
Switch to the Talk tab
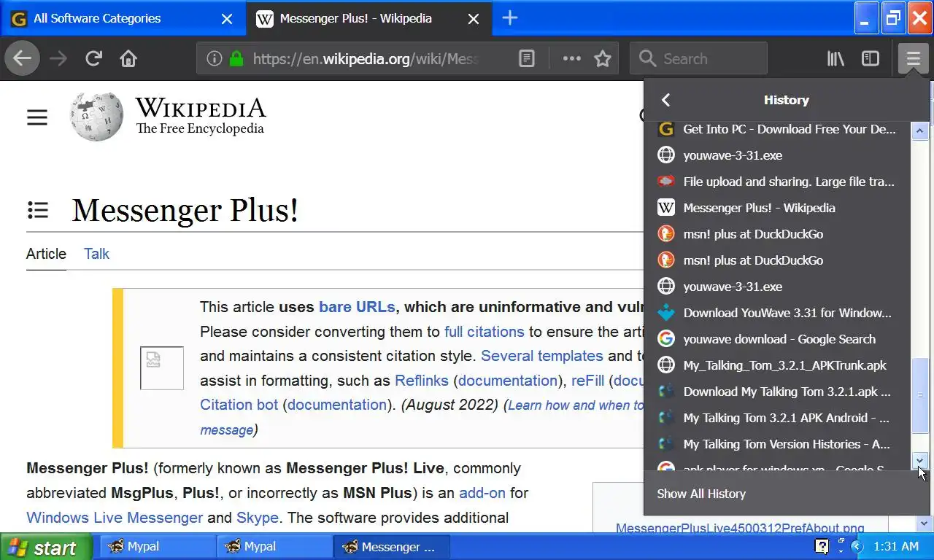tap(96, 254)
